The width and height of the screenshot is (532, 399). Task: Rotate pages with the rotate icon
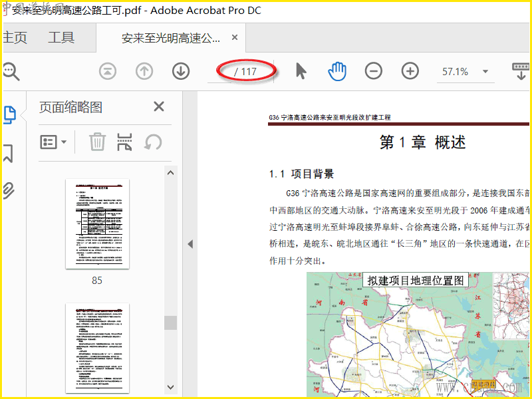[x=153, y=142]
